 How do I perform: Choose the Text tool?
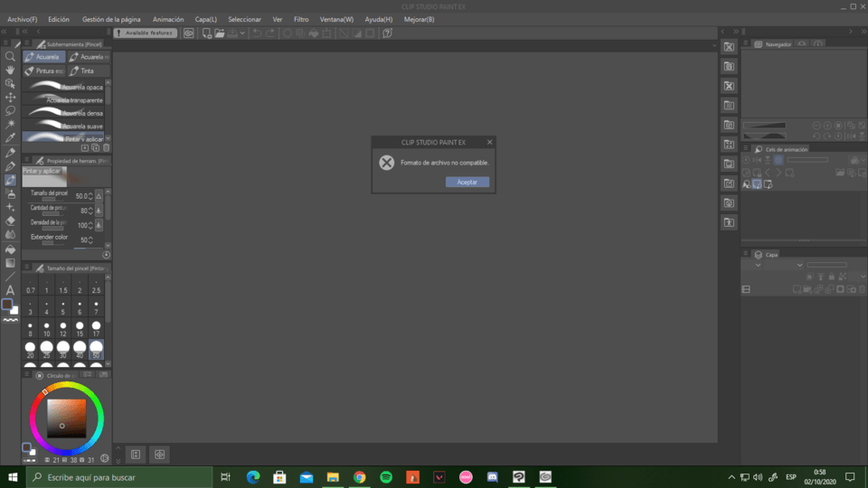(x=10, y=290)
